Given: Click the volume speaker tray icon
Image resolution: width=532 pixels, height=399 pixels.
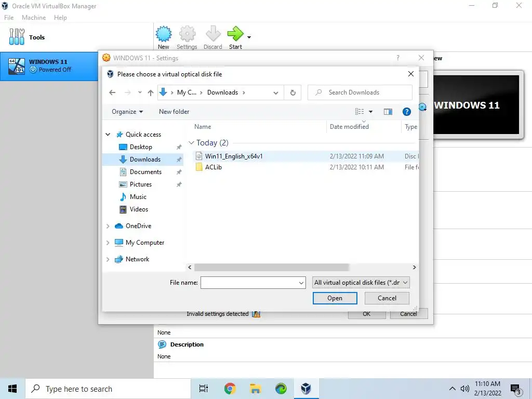Looking at the screenshot, I should (465, 389).
